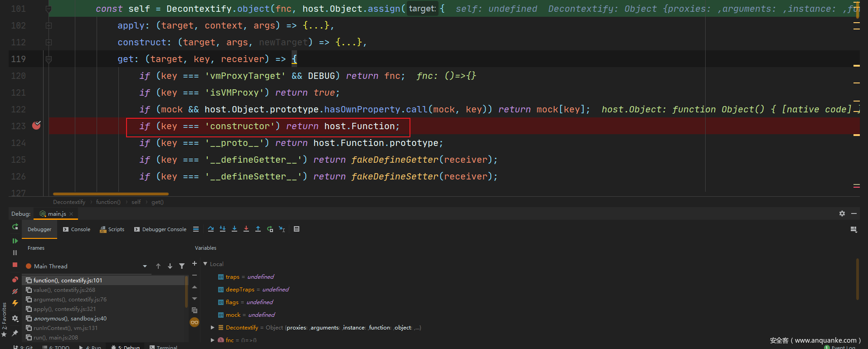Click the get() breadcrumb item
This screenshot has width=868, height=349.
pyautogui.click(x=157, y=202)
